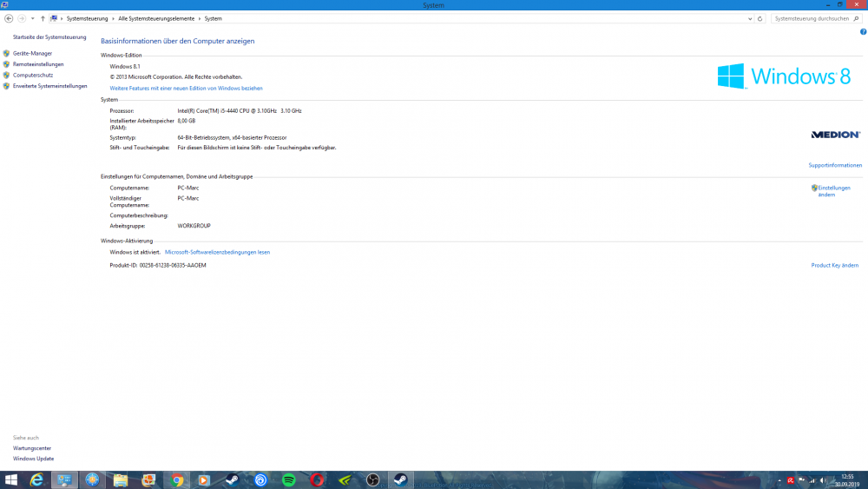Click the Systemsteuerung durchsuchen search field

point(812,18)
